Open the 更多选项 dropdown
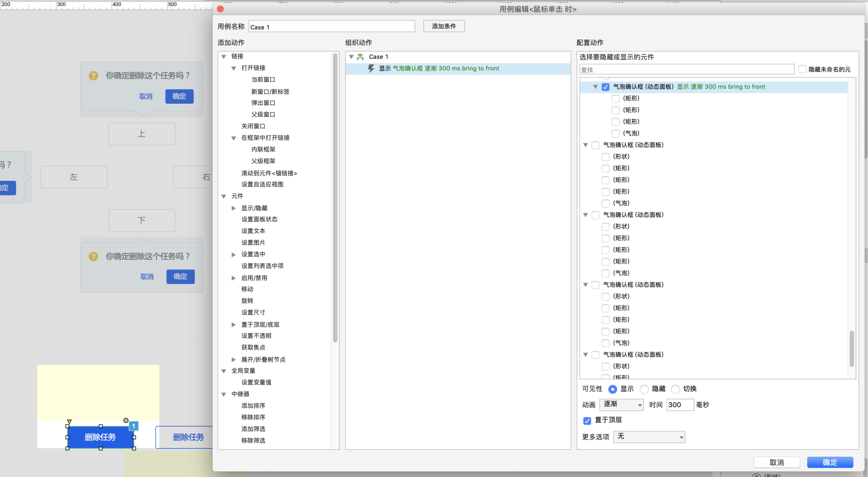Image resolution: width=868 pixels, height=477 pixels. pos(649,437)
